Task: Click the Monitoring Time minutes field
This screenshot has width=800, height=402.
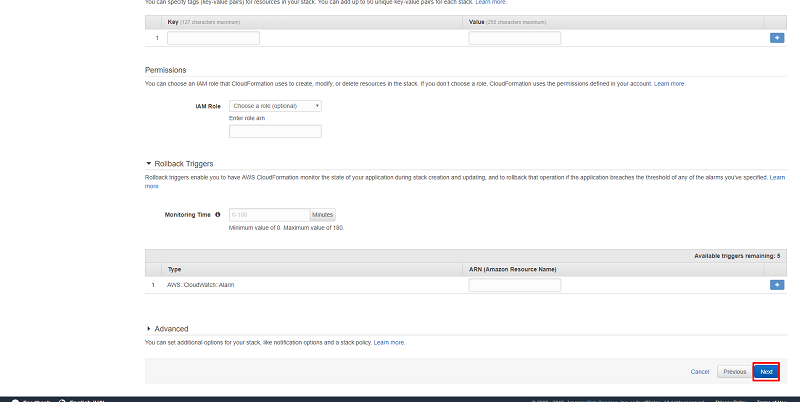Action: pos(269,215)
